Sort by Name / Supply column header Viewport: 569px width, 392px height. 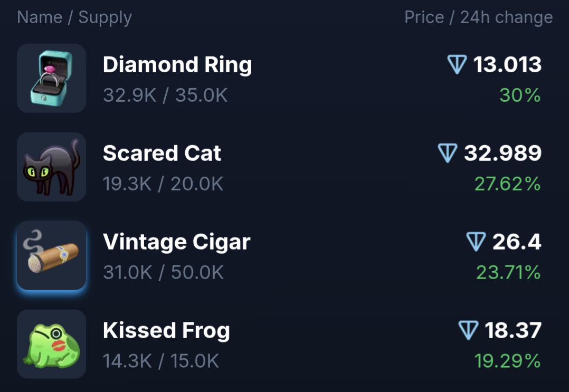pyautogui.click(x=74, y=18)
